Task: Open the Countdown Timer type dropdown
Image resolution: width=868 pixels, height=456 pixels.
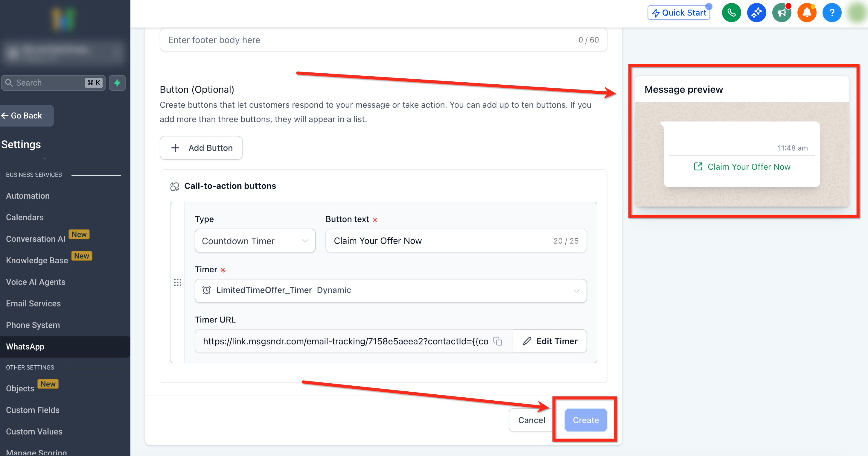Action: [255, 241]
